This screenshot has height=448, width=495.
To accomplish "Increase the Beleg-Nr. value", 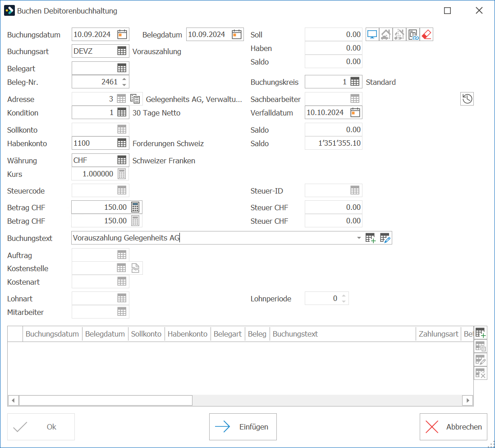I will tap(124, 79).
